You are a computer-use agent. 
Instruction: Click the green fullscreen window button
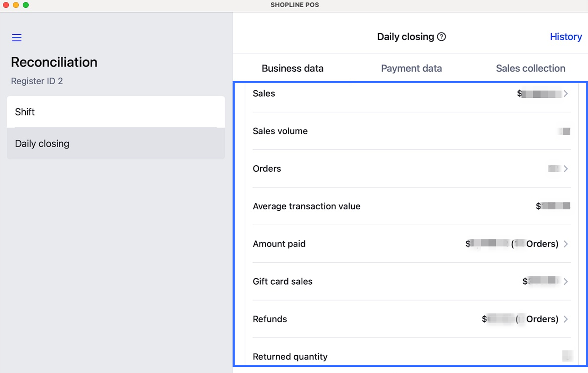tap(26, 5)
